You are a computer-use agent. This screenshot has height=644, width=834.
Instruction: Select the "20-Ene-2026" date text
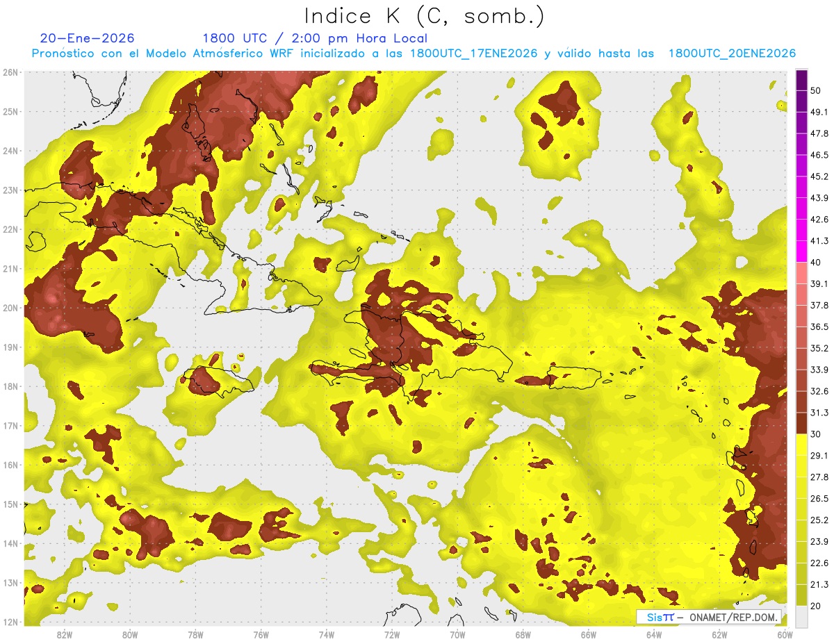tap(87, 38)
